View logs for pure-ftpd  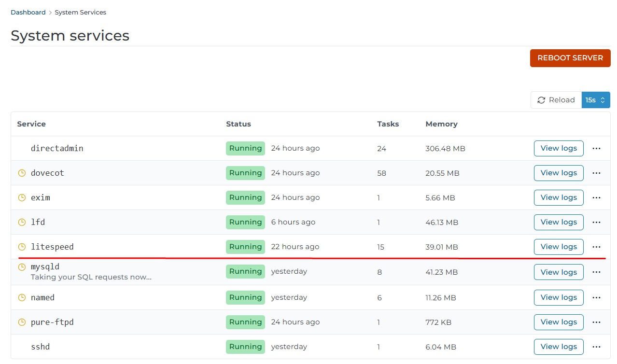point(559,322)
